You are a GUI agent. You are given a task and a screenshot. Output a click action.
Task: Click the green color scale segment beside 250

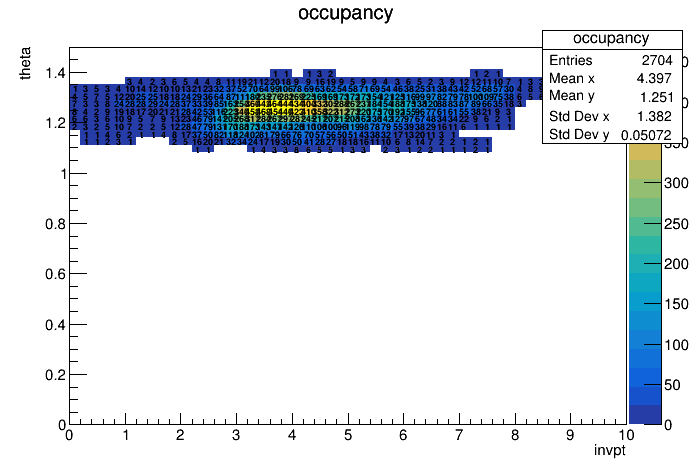point(645,226)
